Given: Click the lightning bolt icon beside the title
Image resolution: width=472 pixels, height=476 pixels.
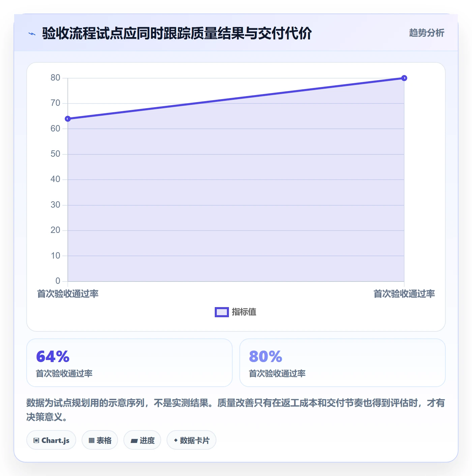Looking at the screenshot, I should [32, 34].
